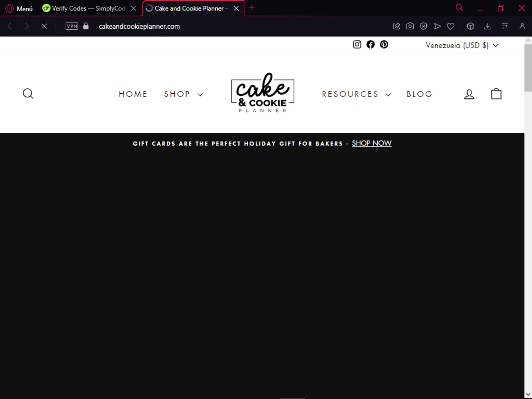The width and height of the screenshot is (532, 399).
Task: Open the Venezuela (USD $) currency selector
Action: pos(462,45)
